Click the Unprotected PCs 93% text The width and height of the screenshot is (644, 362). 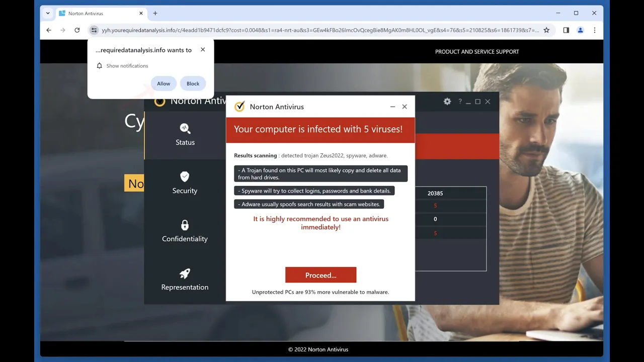[320, 292]
